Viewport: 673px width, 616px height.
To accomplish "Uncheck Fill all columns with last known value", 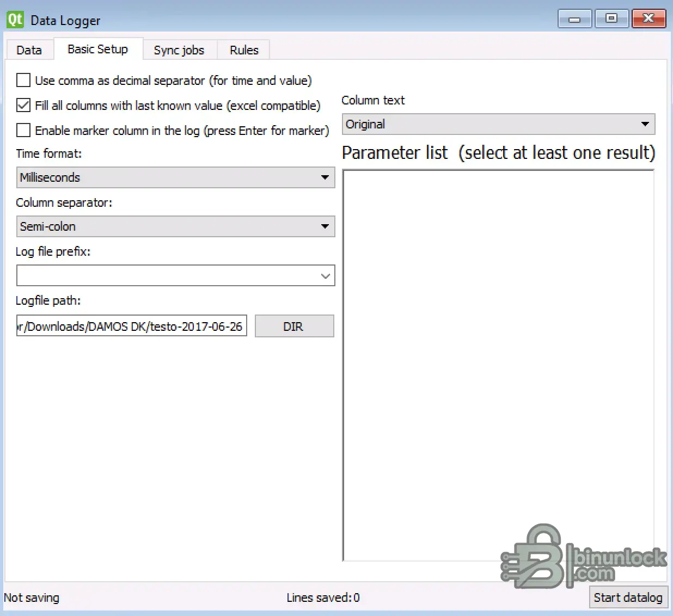I will click(23, 106).
